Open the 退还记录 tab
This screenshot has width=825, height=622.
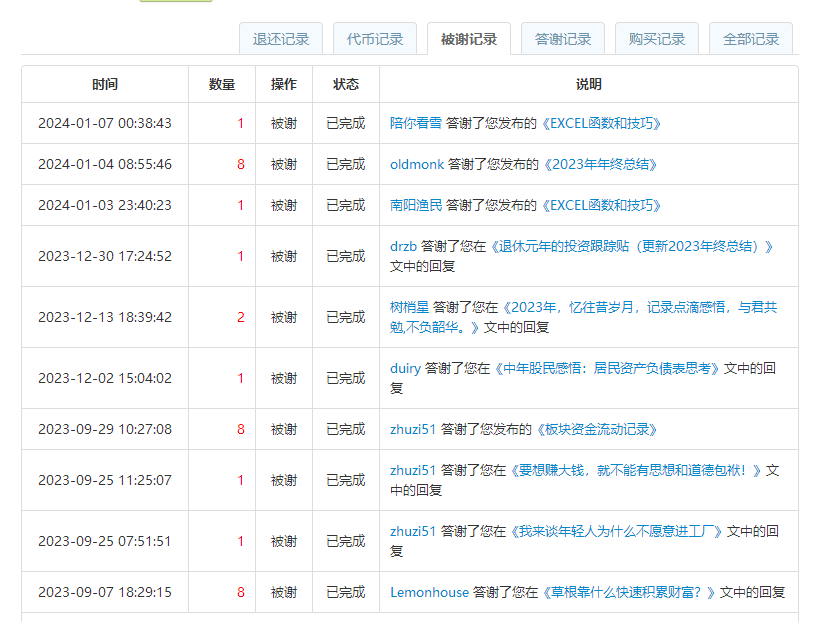(x=281, y=39)
